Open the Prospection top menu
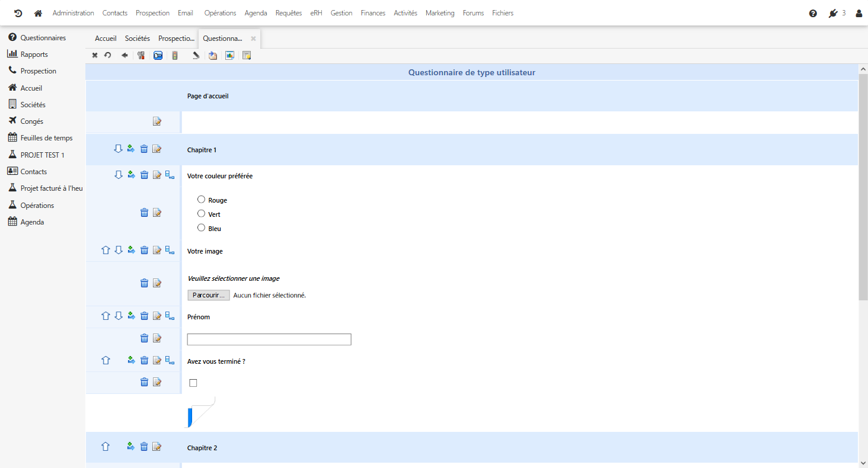Image resolution: width=868 pixels, height=468 pixels. tap(152, 13)
